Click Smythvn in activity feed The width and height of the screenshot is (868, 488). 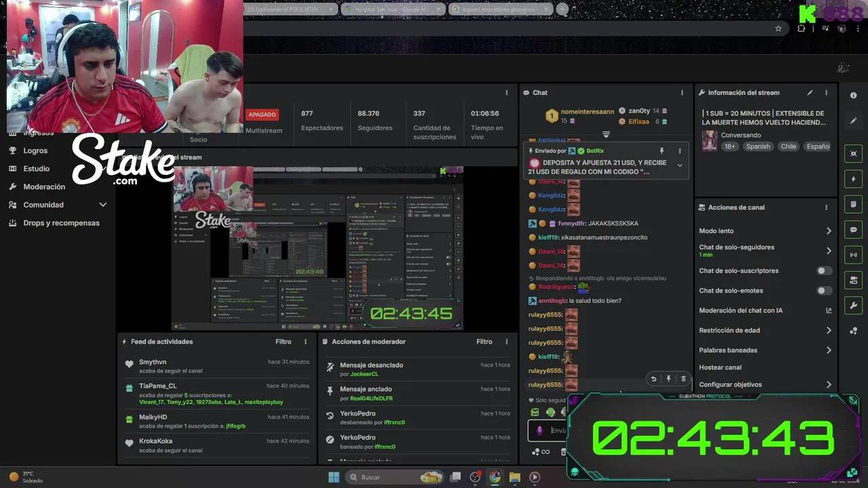(153, 362)
